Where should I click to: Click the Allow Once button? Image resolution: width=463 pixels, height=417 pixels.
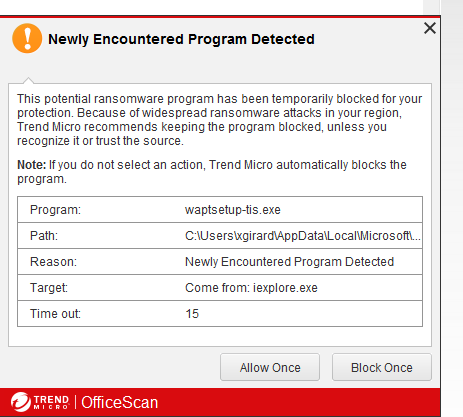270,367
